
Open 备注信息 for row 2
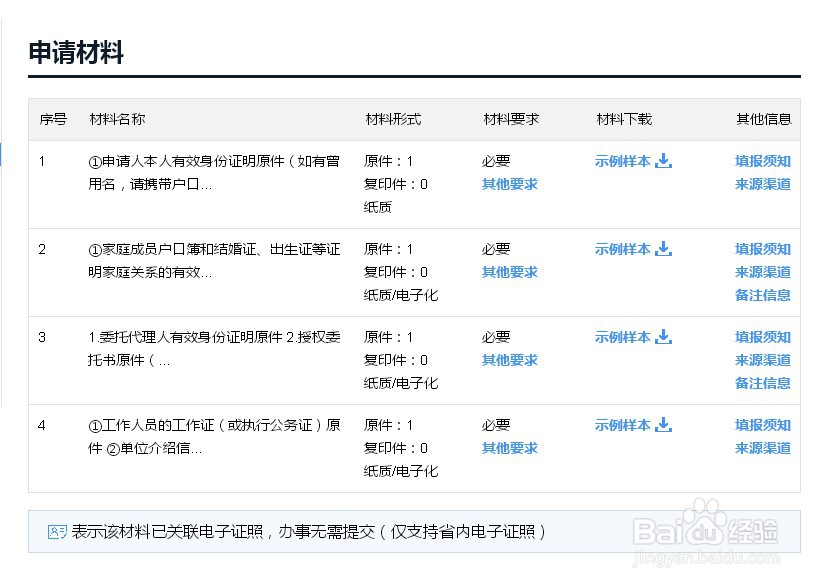[763, 295]
